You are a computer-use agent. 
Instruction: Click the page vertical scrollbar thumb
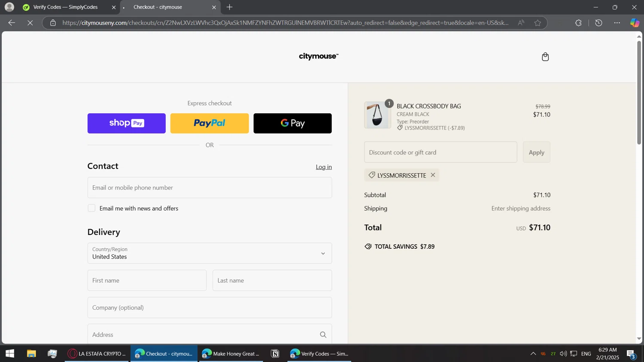[639, 92]
